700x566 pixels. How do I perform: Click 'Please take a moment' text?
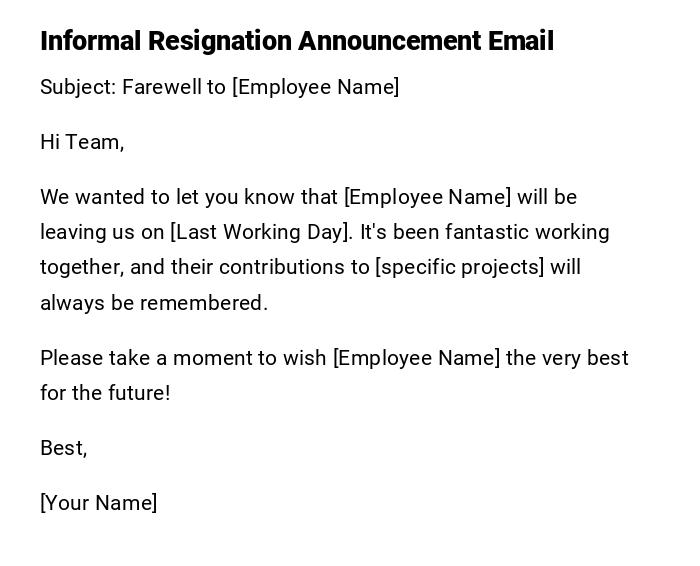coord(135,358)
